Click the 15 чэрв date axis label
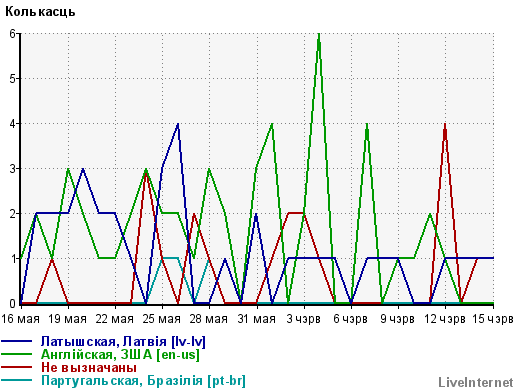 (493, 319)
